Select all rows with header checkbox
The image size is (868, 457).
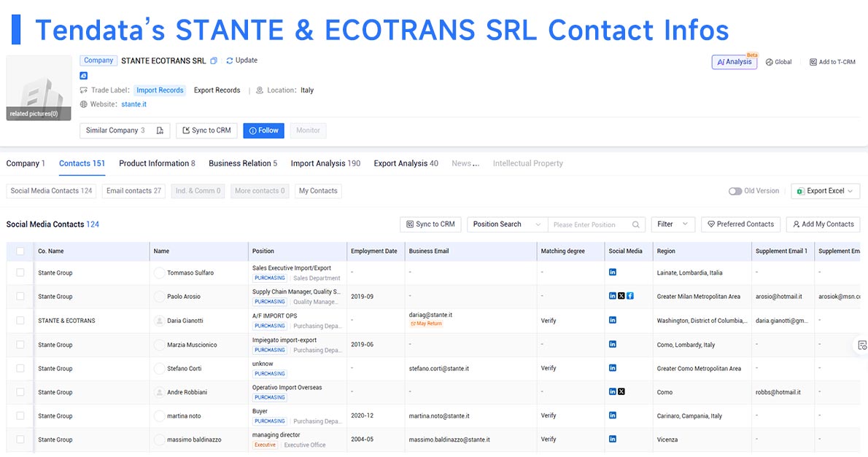[20, 251]
